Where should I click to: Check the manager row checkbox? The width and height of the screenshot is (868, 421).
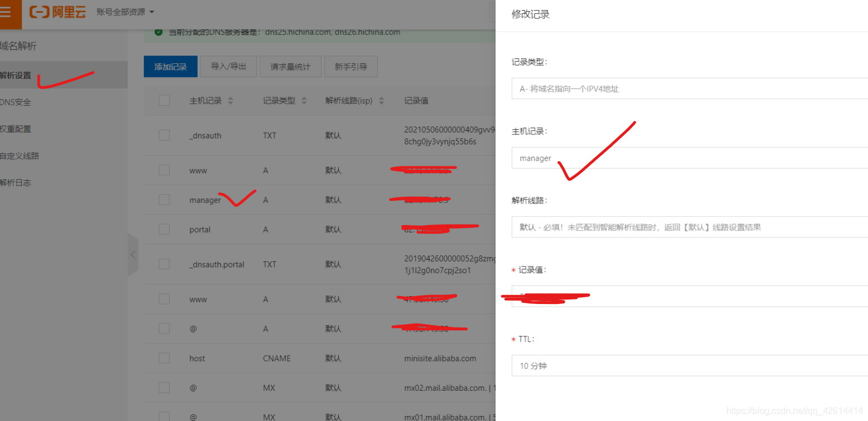(x=164, y=199)
